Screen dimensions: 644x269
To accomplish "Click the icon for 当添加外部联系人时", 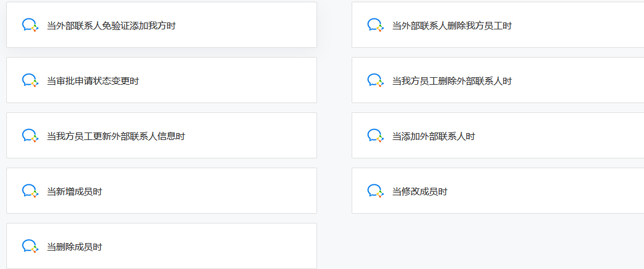I will point(375,136).
